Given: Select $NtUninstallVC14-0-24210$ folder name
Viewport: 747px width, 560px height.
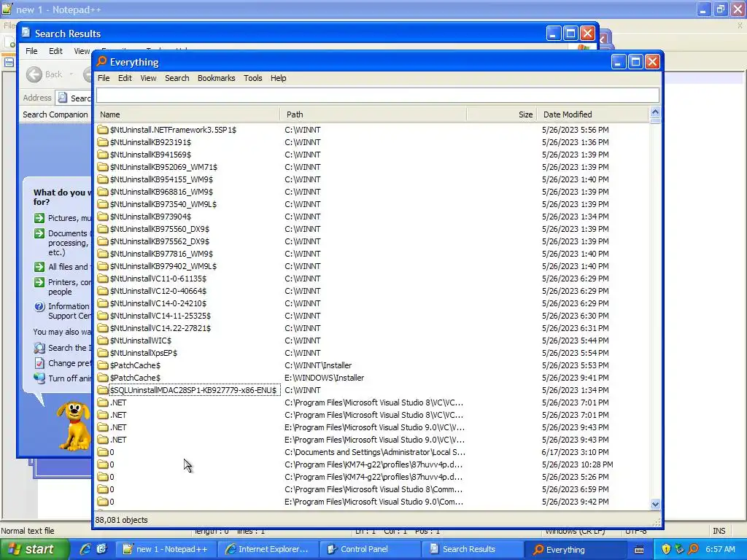Looking at the screenshot, I should pyautogui.click(x=158, y=303).
